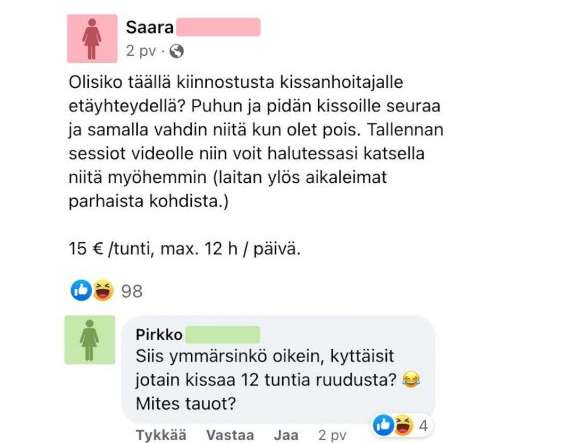Image resolution: width=581 pixels, height=443 pixels.
Task: Open Pirkko's green profile avatar
Action: (x=90, y=340)
